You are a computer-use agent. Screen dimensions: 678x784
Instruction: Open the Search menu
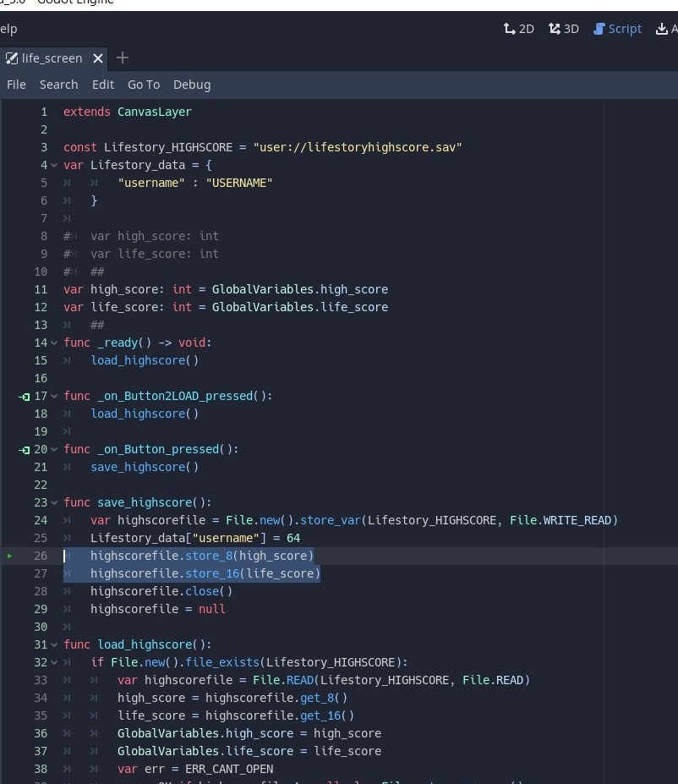click(x=58, y=85)
